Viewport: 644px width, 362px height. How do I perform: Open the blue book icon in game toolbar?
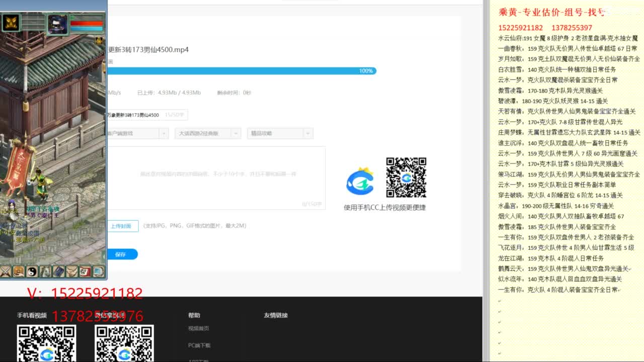click(x=58, y=271)
